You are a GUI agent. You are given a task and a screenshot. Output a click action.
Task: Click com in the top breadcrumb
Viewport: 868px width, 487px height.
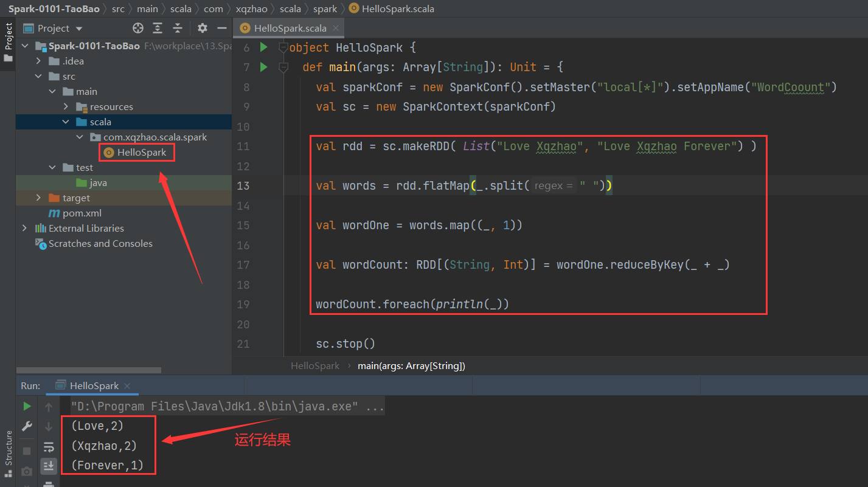click(213, 9)
